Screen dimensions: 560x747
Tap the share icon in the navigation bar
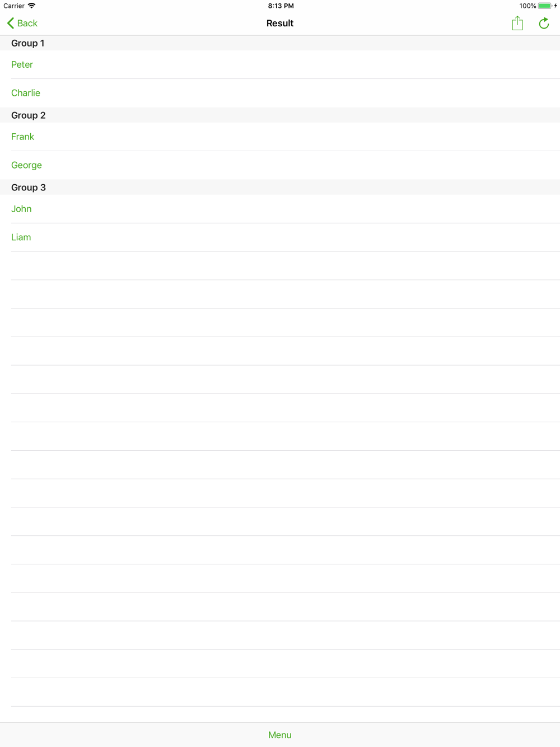[x=517, y=23]
